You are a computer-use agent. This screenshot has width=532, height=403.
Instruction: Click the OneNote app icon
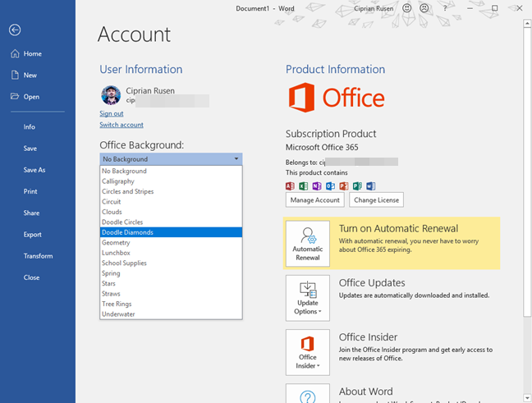(317, 185)
